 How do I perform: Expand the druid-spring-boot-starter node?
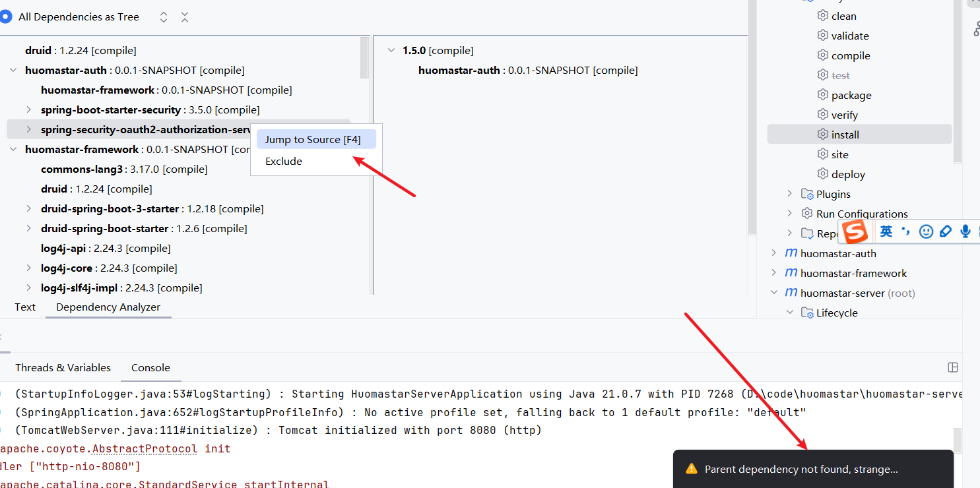pyautogui.click(x=28, y=228)
